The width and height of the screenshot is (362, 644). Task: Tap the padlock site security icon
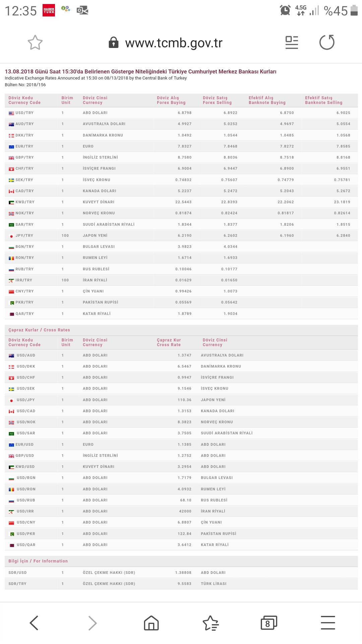point(114,43)
